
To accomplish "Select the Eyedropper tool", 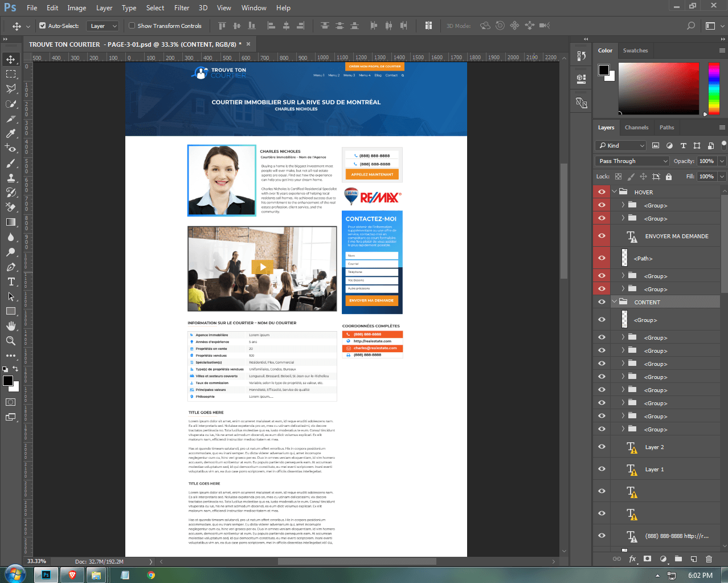I will point(11,133).
